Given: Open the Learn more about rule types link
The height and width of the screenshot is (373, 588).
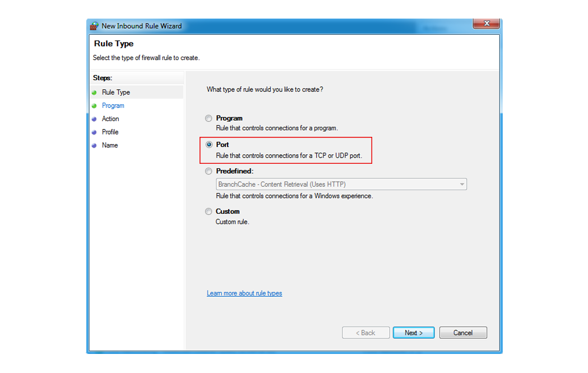Looking at the screenshot, I should (244, 293).
